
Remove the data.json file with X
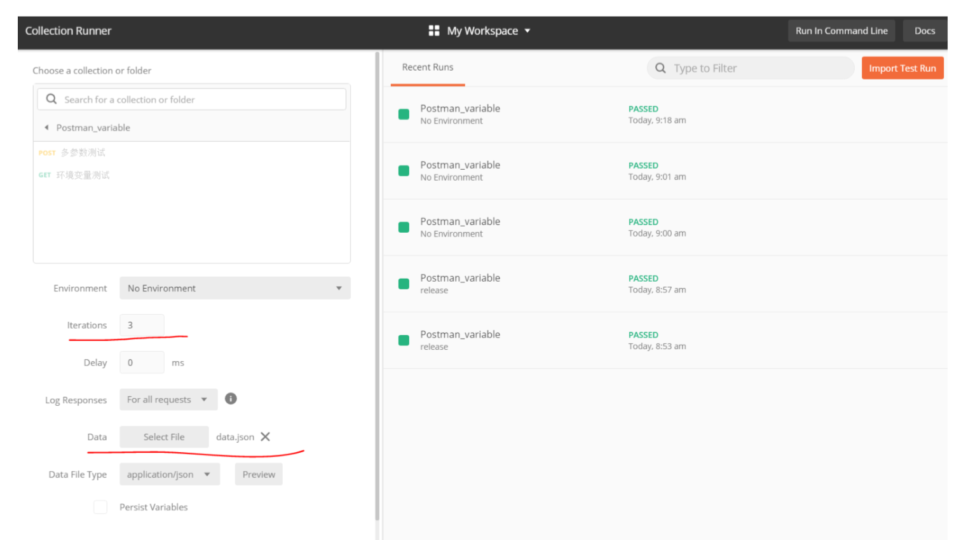click(x=266, y=437)
